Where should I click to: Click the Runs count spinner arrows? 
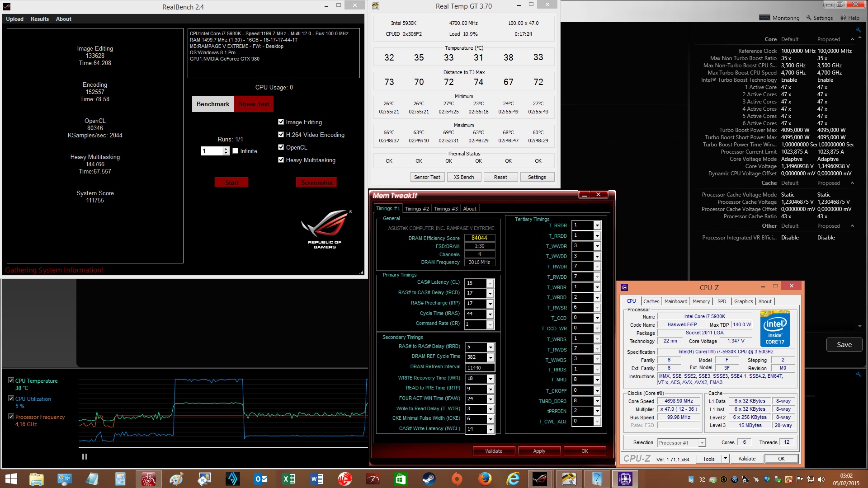point(226,151)
